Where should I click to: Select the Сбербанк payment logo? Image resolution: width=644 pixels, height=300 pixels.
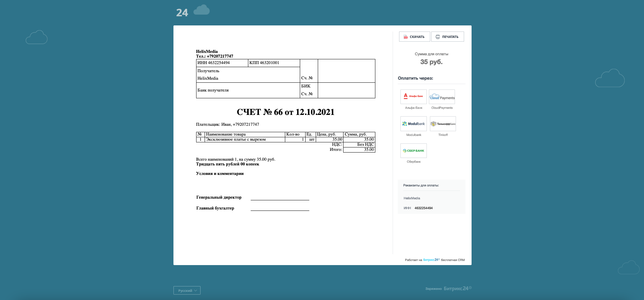pos(413,151)
